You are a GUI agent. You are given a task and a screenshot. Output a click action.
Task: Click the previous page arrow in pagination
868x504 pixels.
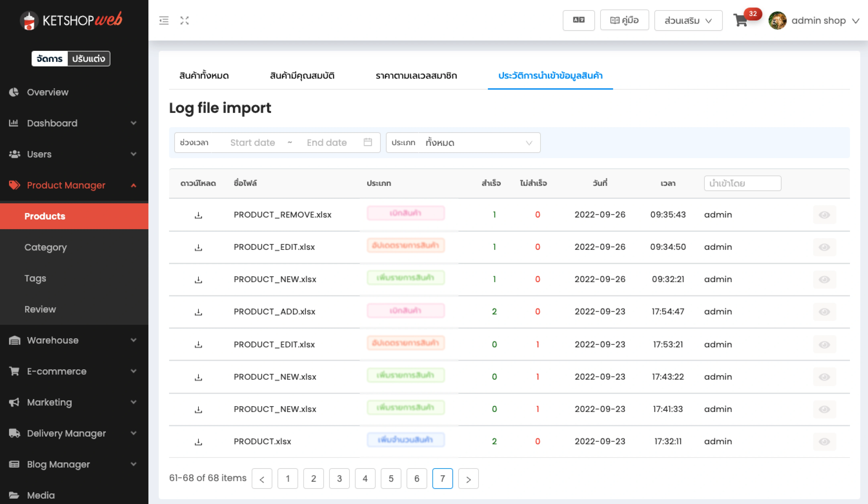click(x=262, y=478)
